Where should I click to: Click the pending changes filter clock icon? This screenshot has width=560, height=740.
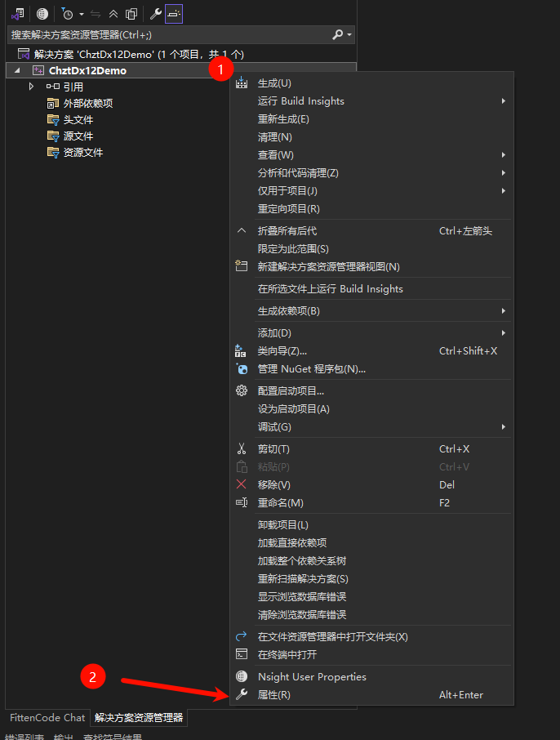click(67, 14)
